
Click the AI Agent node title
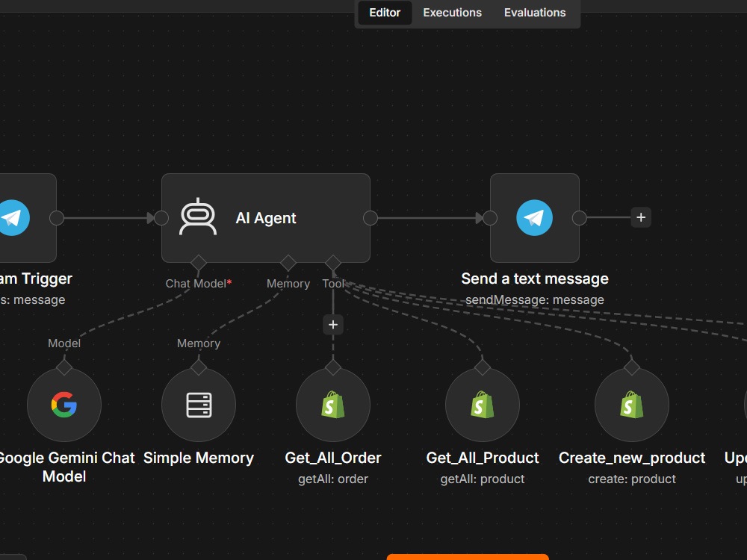(266, 218)
